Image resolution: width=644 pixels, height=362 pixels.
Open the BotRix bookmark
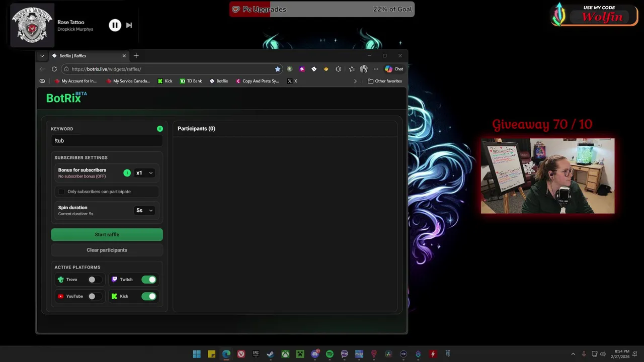pyautogui.click(x=219, y=81)
